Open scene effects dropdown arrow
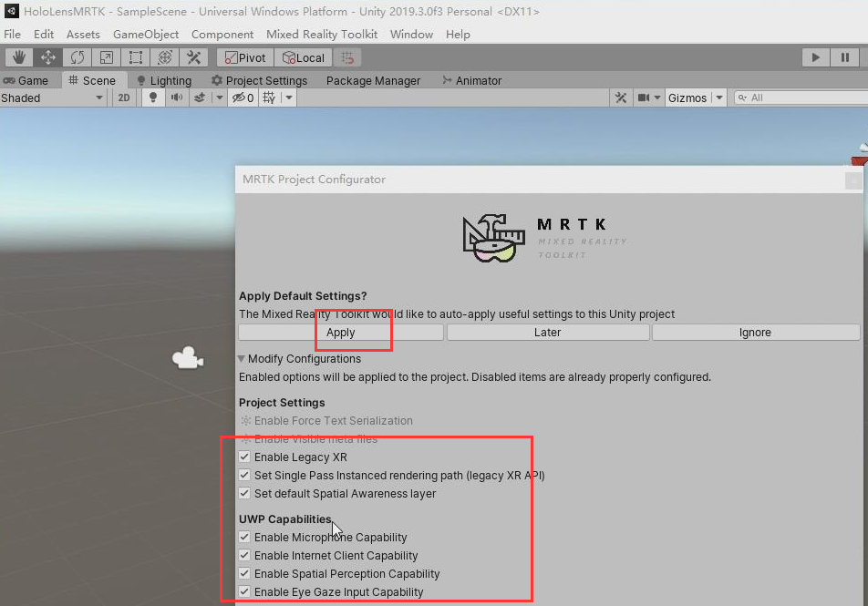868x606 pixels. (x=220, y=98)
